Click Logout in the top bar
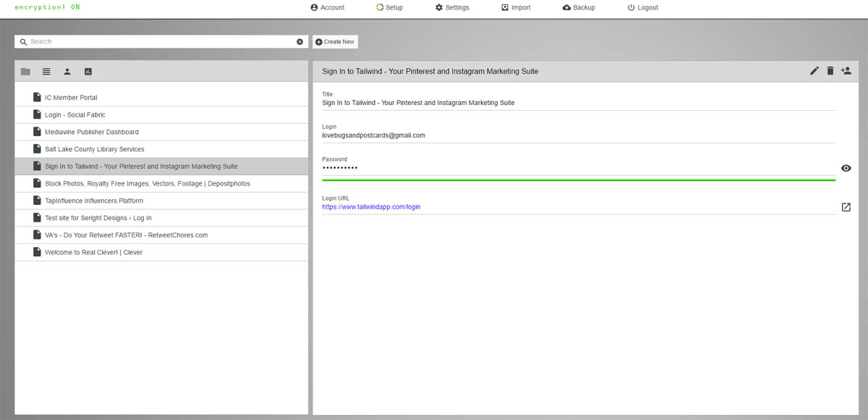The width and height of the screenshot is (868, 420). (643, 7)
